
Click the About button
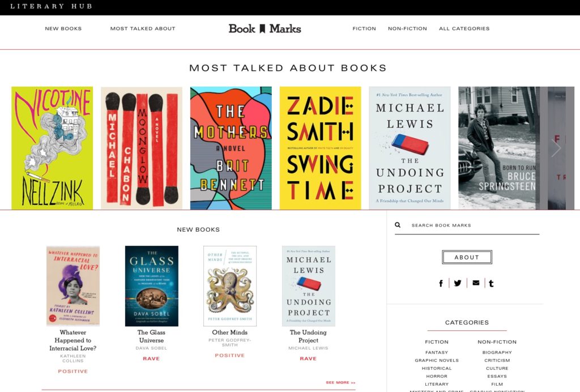pos(467,257)
